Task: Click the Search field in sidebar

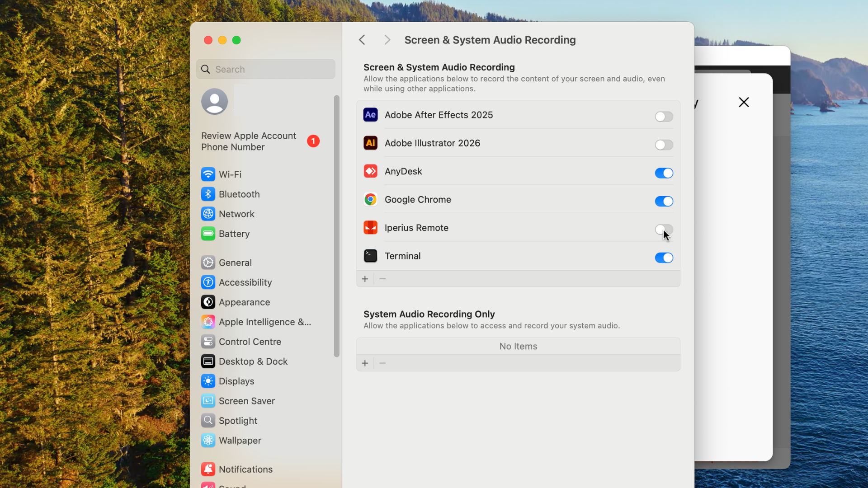Action: pos(265,69)
